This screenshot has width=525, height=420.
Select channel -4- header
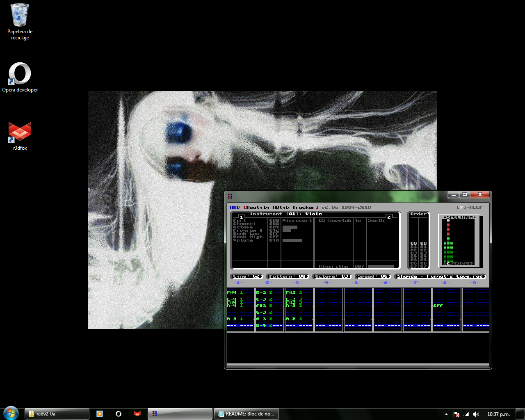pyautogui.click(x=327, y=283)
